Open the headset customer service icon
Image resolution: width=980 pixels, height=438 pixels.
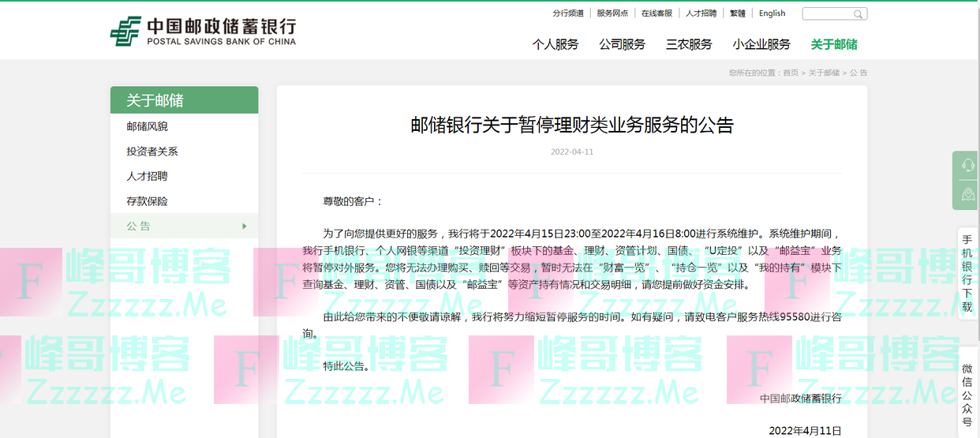(967, 165)
